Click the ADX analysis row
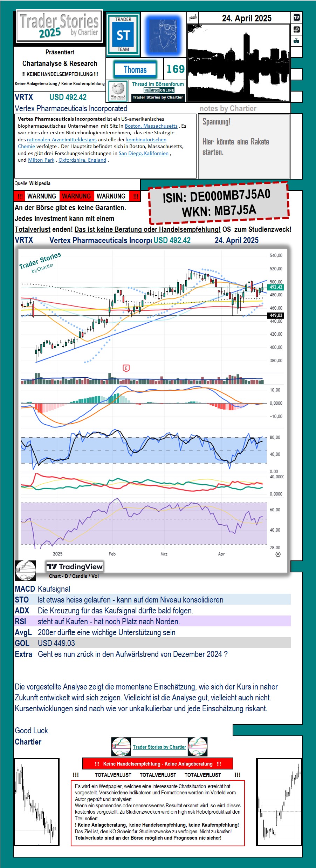316x868 pixels. pos(153,611)
